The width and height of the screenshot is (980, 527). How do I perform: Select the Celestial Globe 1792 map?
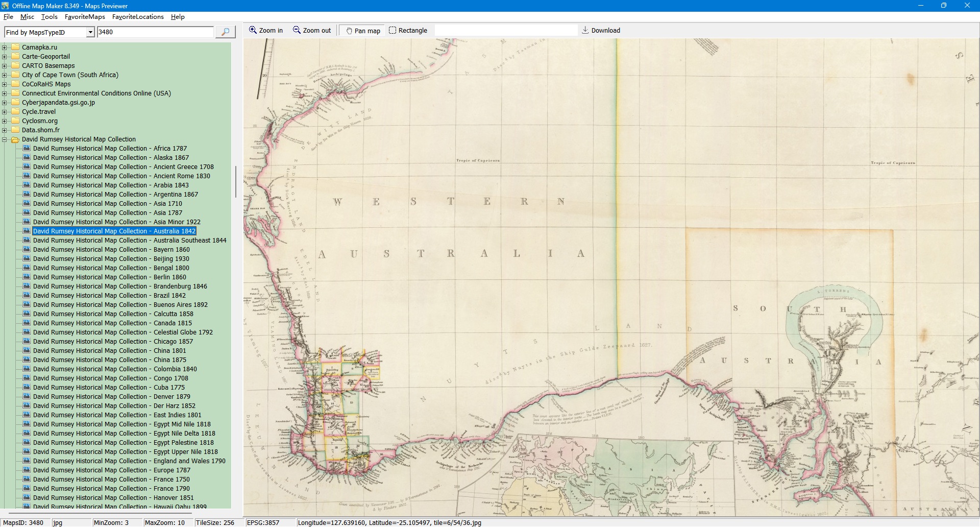coord(122,332)
